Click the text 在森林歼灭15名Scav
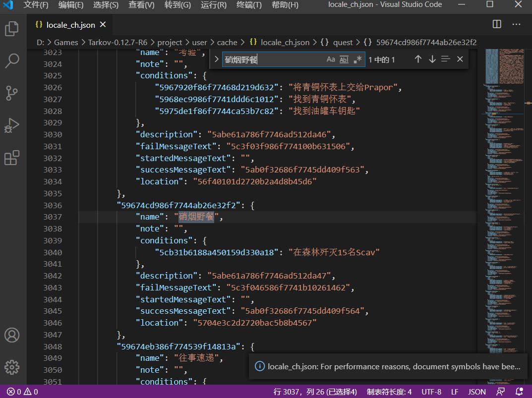532x398 pixels. pyautogui.click(x=334, y=252)
